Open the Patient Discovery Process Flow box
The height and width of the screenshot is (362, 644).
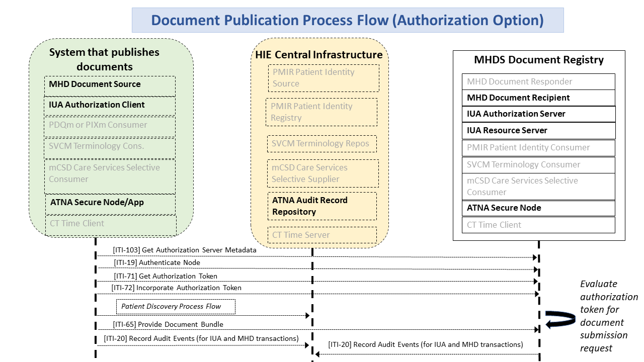(x=176, y=306)
